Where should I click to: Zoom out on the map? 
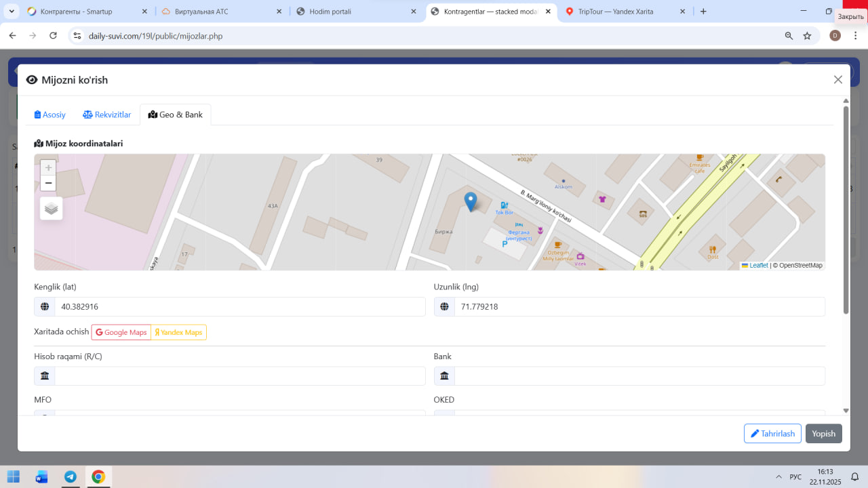click(48, 184)
